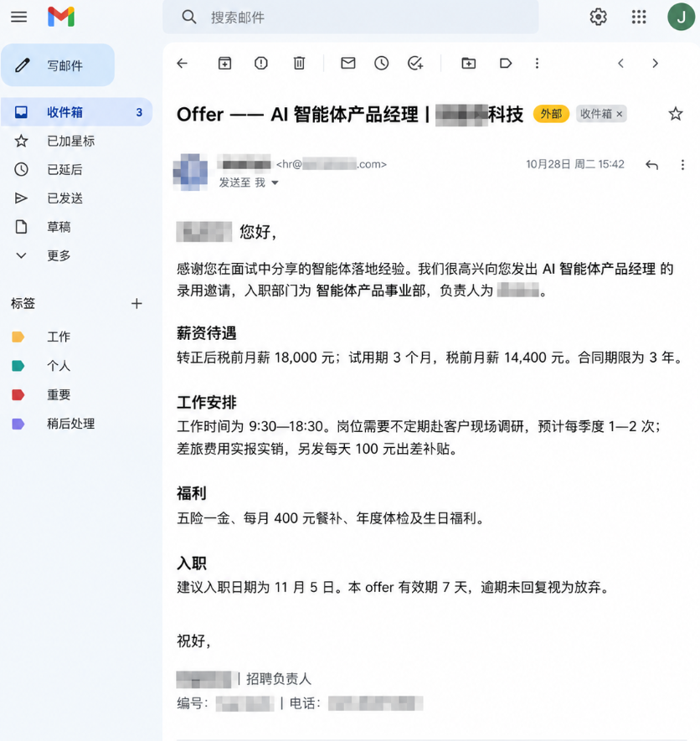The height and width of the screenshot is (741, 700).
Task: Delete this email with trash icon
Action: (x=299, y=64)
